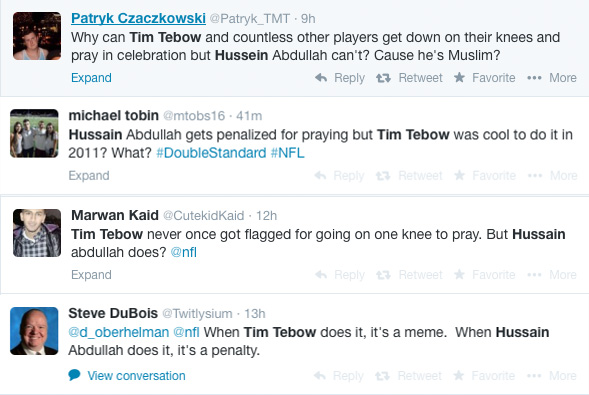Viewport: 589px width, 395px height.
Task: Favorite Steve DuBois's tweet
Action: click(484, 375)
